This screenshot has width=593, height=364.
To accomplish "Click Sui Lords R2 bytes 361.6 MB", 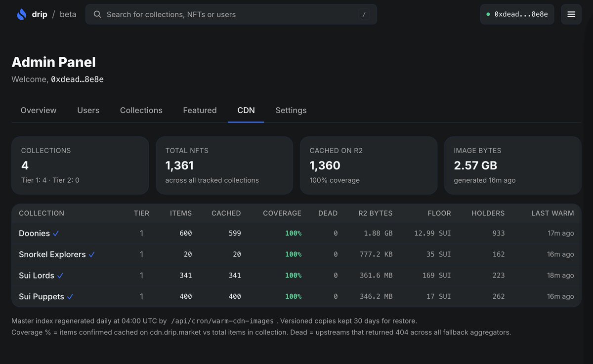I will click(x=376, y=275).
